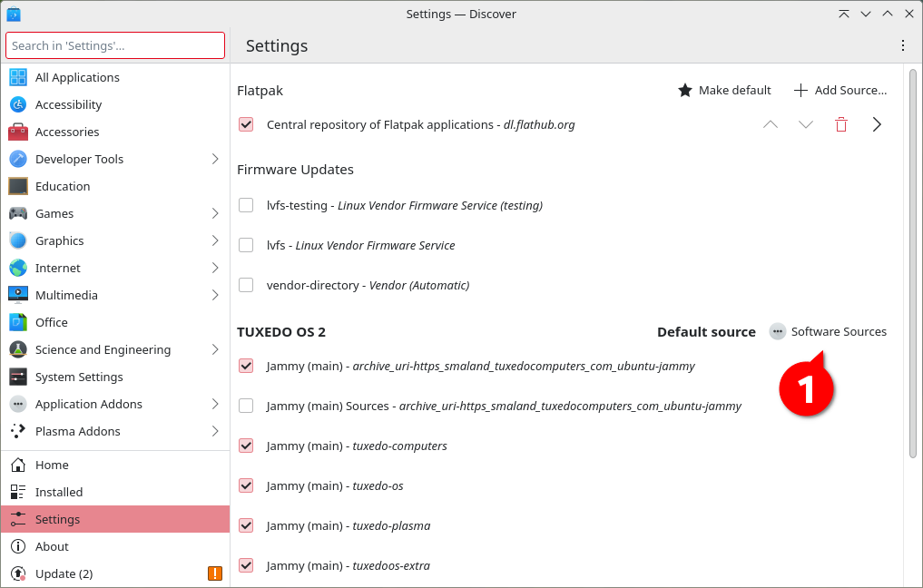The image size is (923, 588).
Task: Open the Multimedia monitor icon
Action: click(x=18, y=295)
